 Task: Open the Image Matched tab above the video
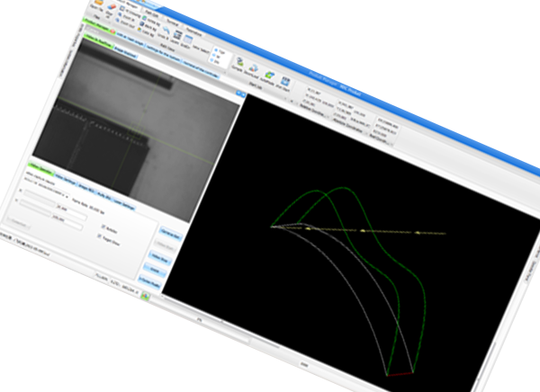click(x=125, y=54)
